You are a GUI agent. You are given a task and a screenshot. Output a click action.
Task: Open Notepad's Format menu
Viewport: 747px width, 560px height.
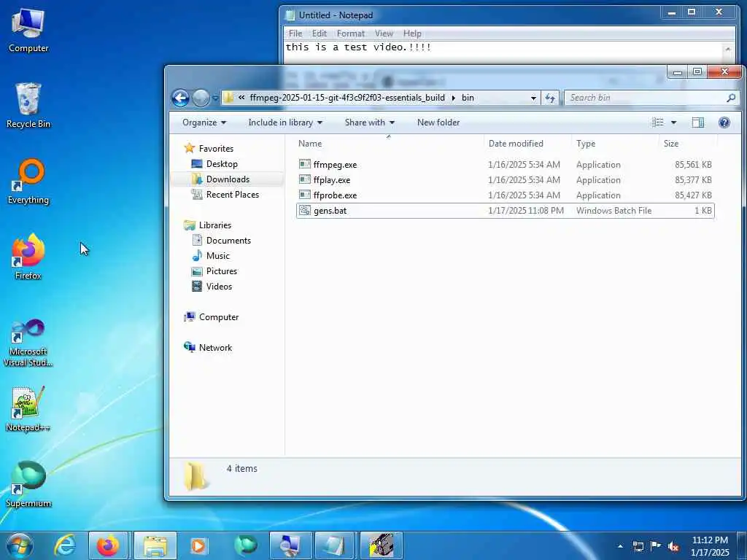point(351,34)
